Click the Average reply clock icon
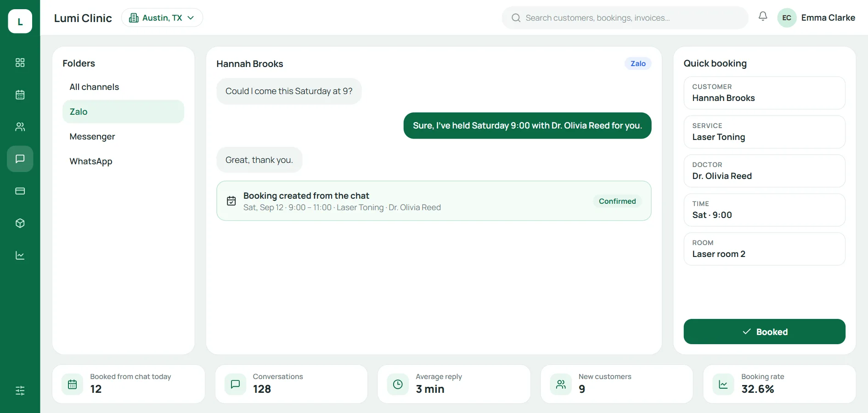 pyautogui.click(x=398, y=384)
